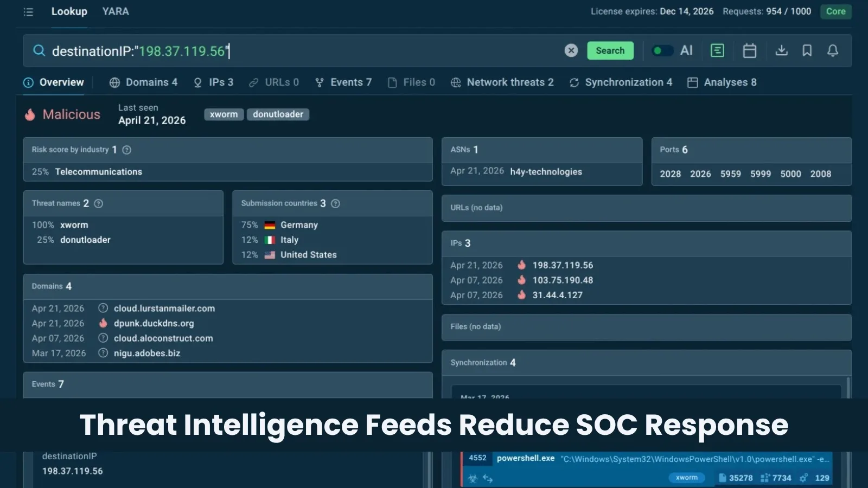Open domain dpunk.duckdns.org
Screen dimensions: 868x488
tap(154, 323)
